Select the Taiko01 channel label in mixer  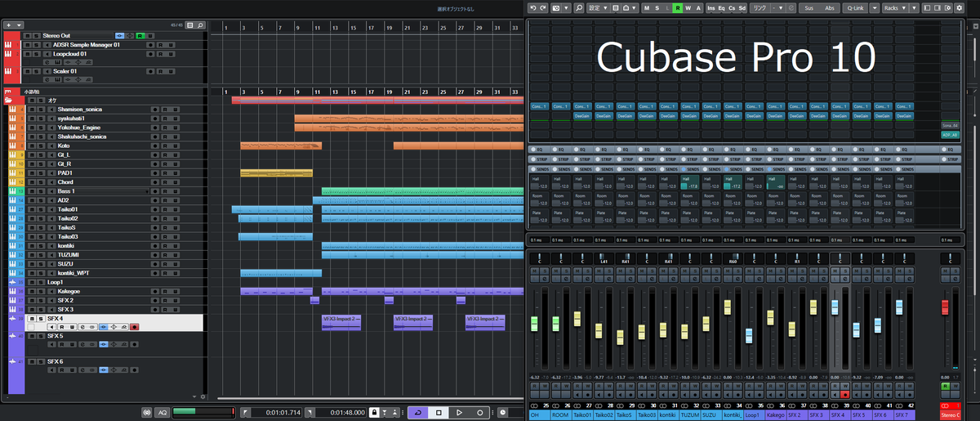point(581,415)
